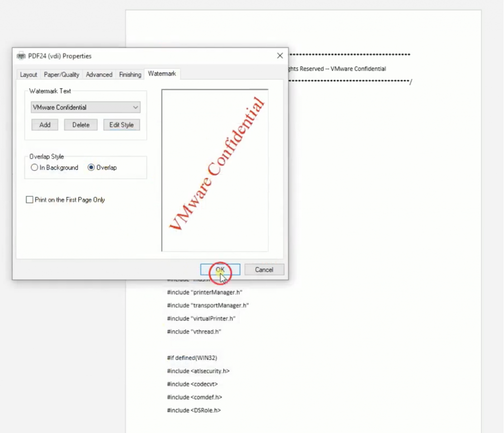Click the transportManager.h include line

208,305
